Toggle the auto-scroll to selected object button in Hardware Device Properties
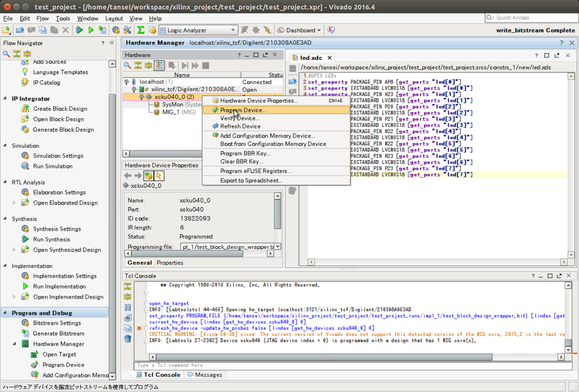Viewport: 579px width, 392px height. [x=149, y=176]
